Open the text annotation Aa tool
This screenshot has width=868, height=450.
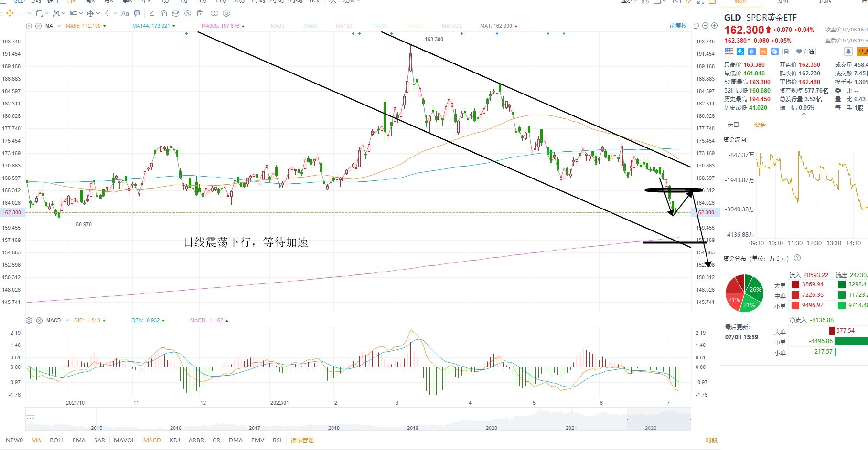pyautogui.click(x=125, y=13)
